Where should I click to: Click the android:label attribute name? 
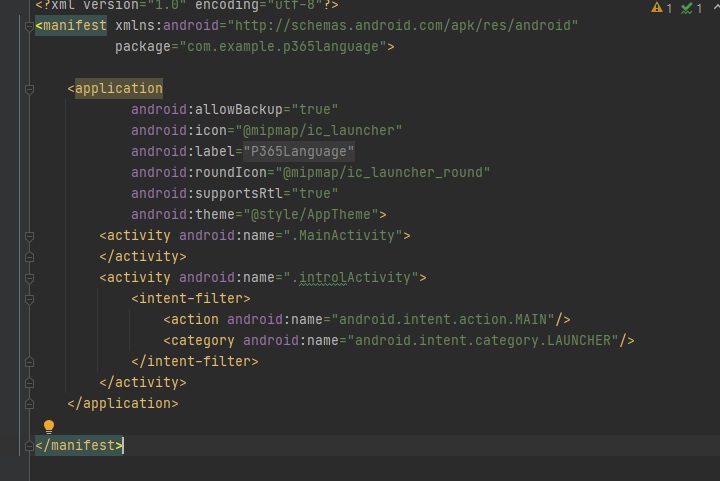point(183,151)
